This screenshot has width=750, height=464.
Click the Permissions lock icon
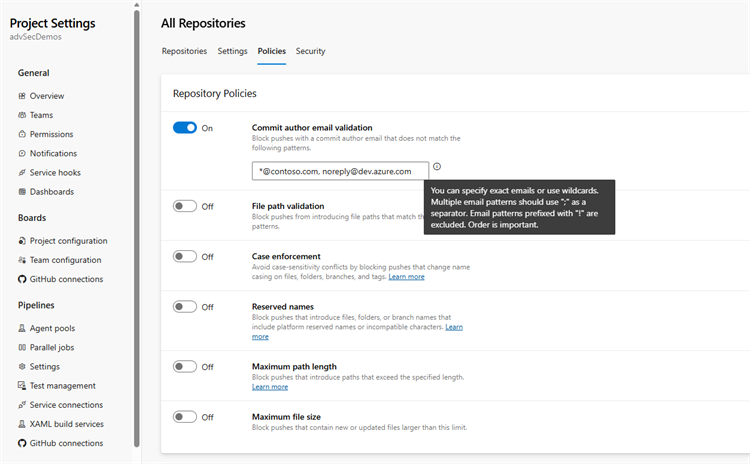click(22, 134)
